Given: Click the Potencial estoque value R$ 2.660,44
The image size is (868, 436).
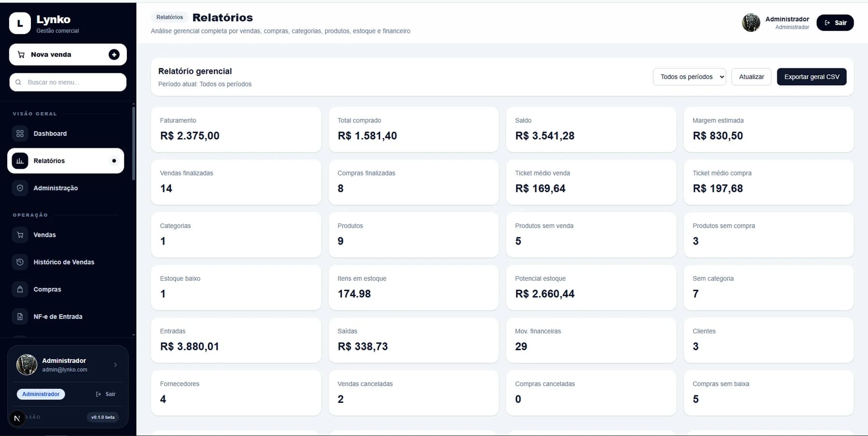Looking at the screenshot, I should point(544,294).
